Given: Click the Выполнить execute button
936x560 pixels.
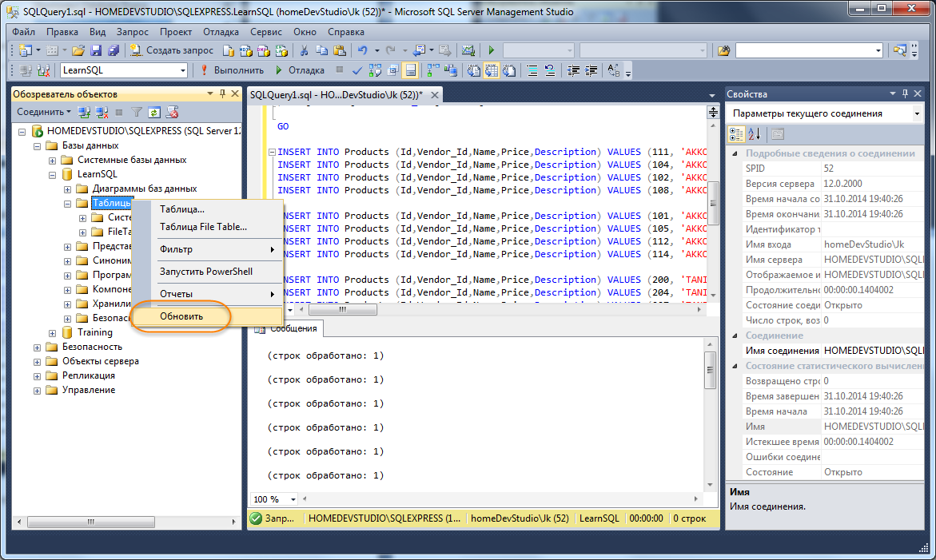Looking at the screenshot, I should (232, 70).
